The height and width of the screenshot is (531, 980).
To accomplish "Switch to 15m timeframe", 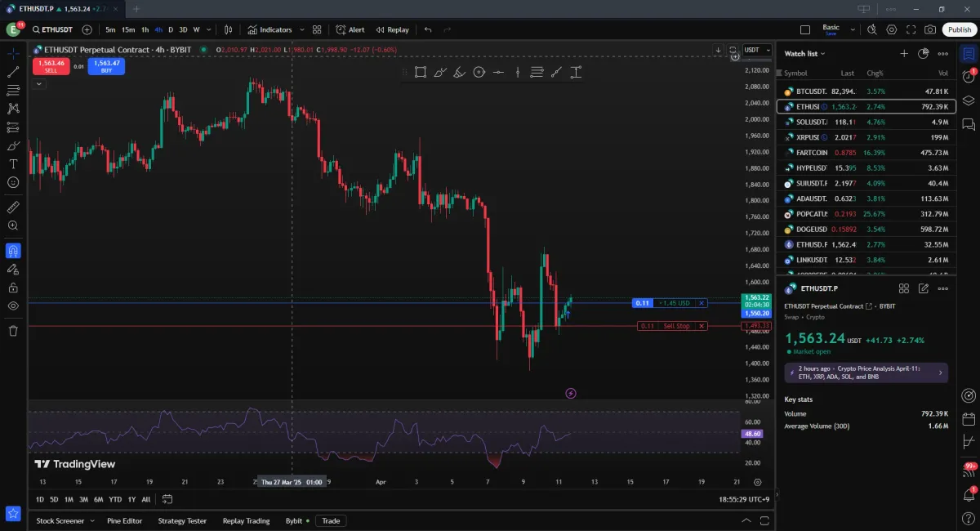I will [128, 29].
